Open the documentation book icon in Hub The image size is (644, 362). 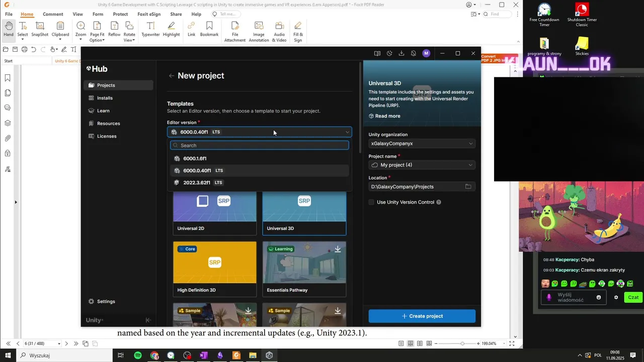(377, 53)
